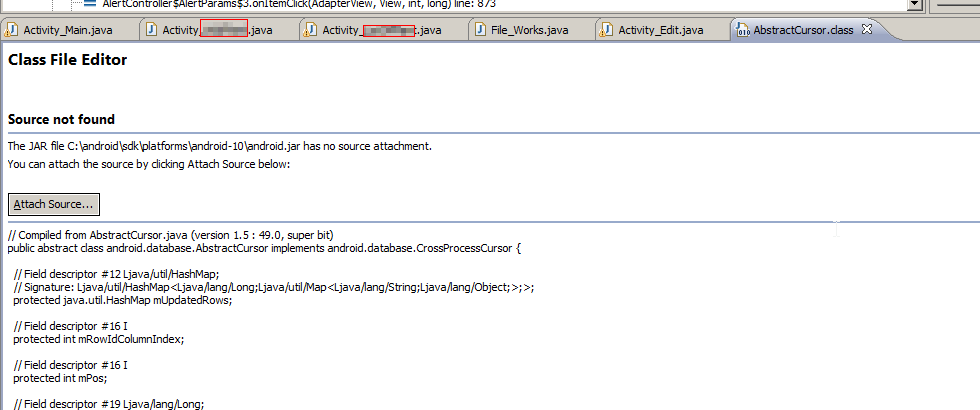
Task: Click the Signature HashMap generic comment line
Action: (274, 287)
